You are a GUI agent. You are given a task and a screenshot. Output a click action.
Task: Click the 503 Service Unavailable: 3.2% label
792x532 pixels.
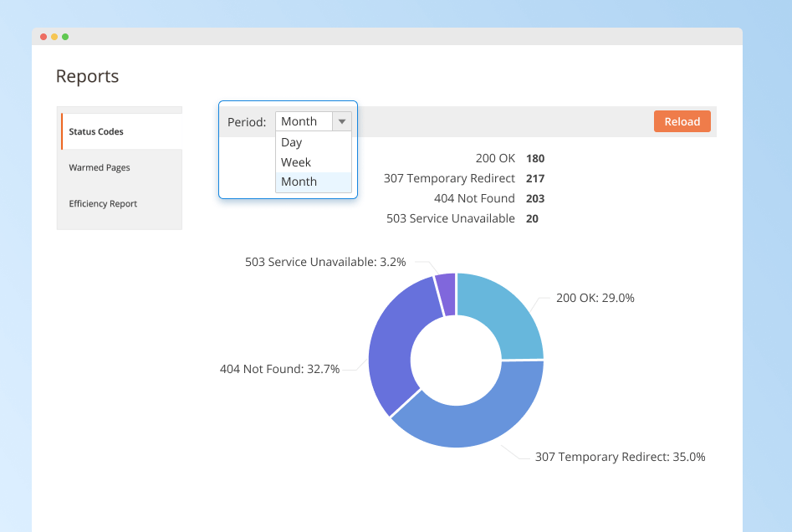pos(325,262)
